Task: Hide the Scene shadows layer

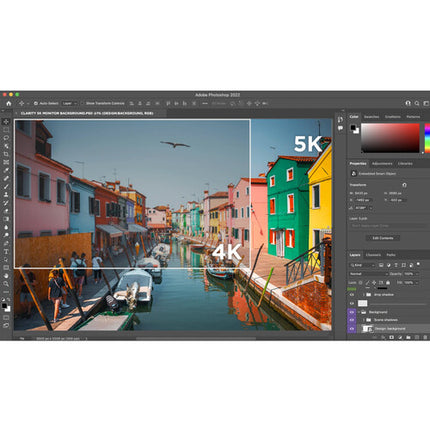Action: pyautogui.click(x=352, y=320)
